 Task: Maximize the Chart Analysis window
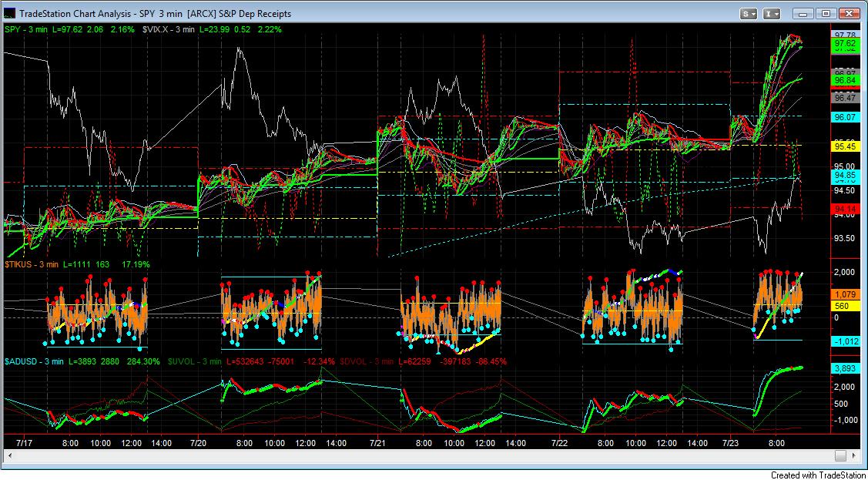tap(826, 13)
